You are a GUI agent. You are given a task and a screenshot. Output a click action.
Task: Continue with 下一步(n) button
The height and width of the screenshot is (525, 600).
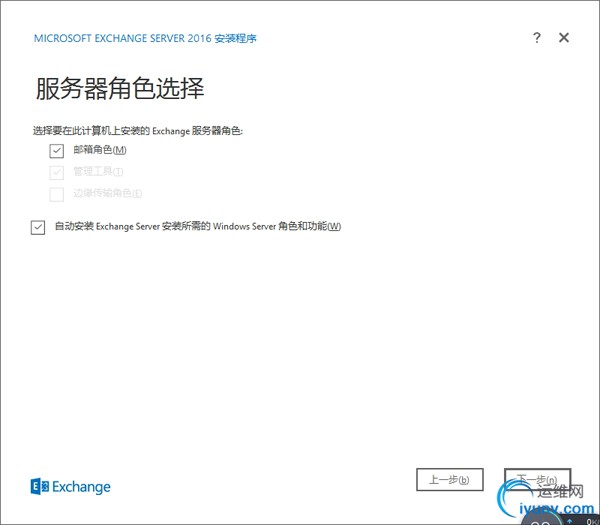537,479
